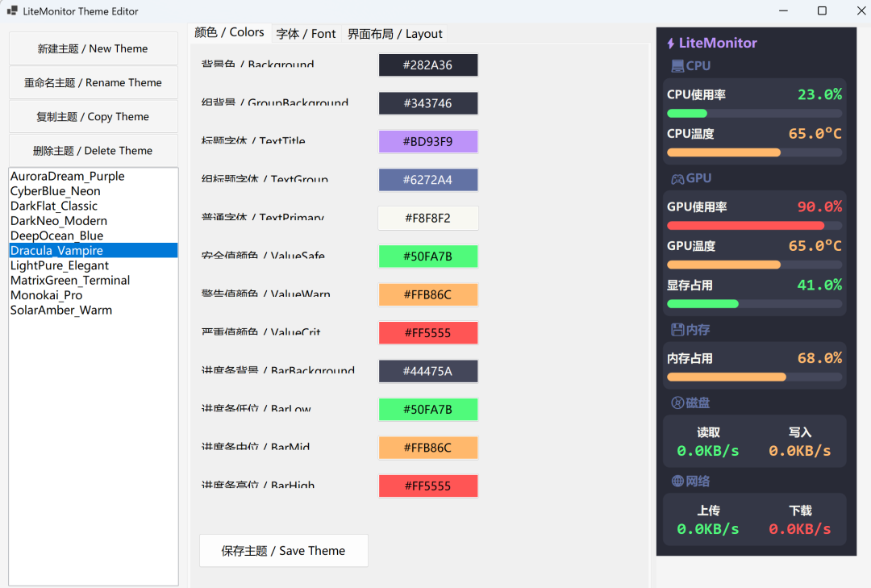Click the Copy Theme button

pyautogui.click(x=93, y=117)
